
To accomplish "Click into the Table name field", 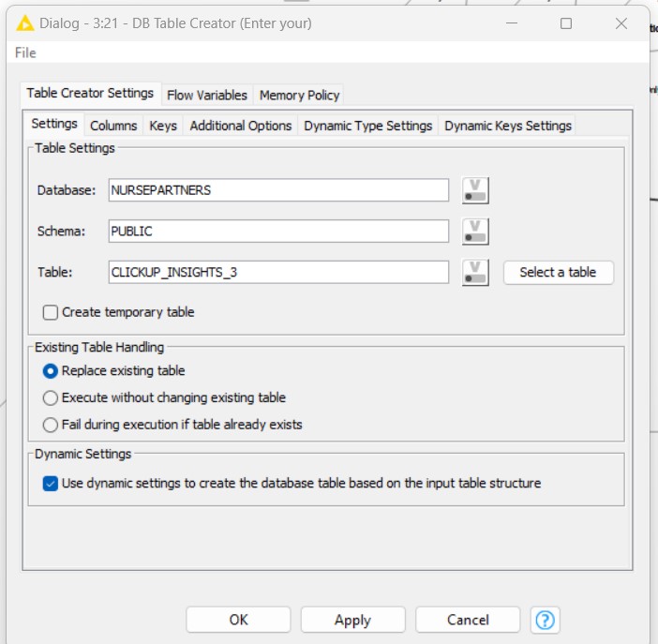I will click(278, 272).
